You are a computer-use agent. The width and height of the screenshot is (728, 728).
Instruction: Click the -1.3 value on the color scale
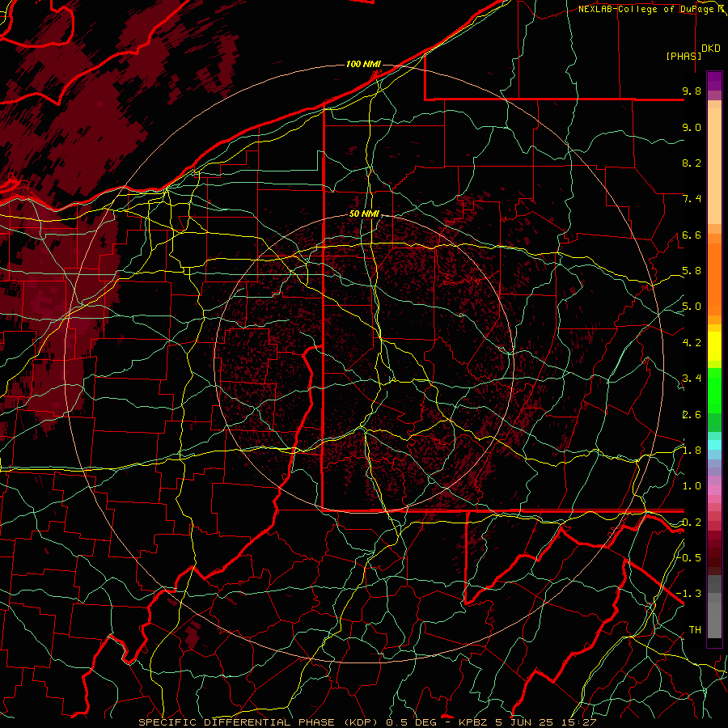click(689, 594)
